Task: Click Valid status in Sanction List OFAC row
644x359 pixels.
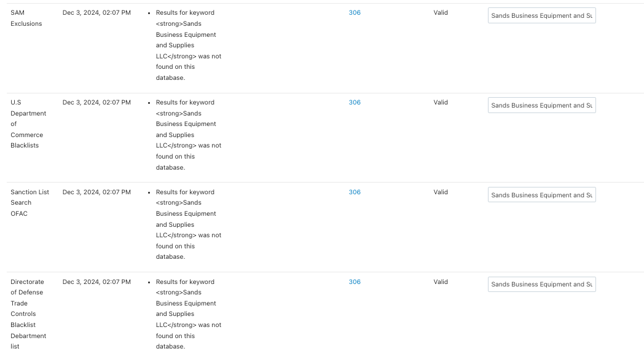Action: [x=441, y=192]
